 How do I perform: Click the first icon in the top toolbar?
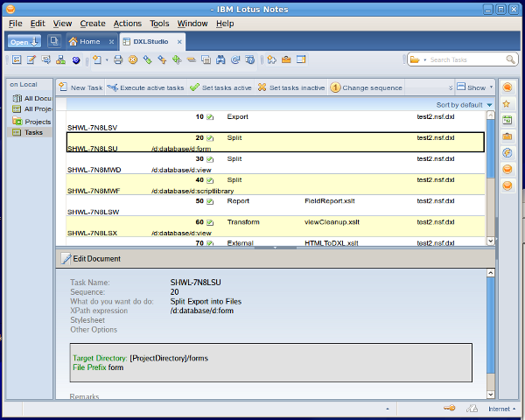click(x=17, y=60)
